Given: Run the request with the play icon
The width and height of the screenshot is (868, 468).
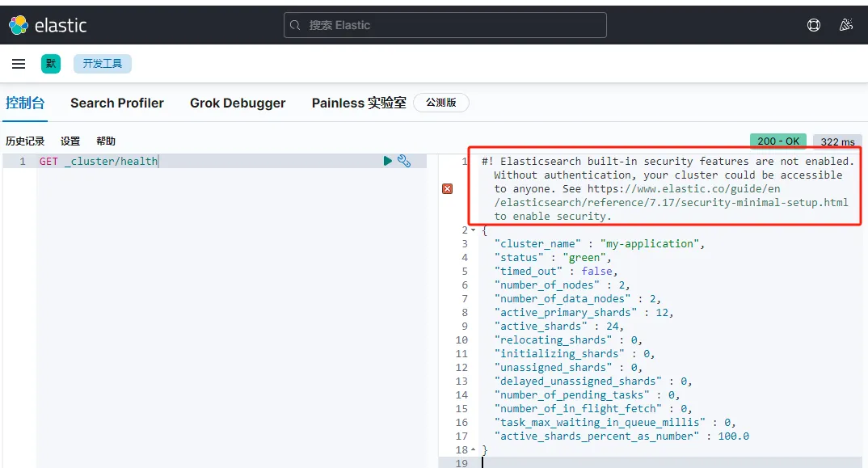Looking at the screenshot, I should click(x=388, y=161).
